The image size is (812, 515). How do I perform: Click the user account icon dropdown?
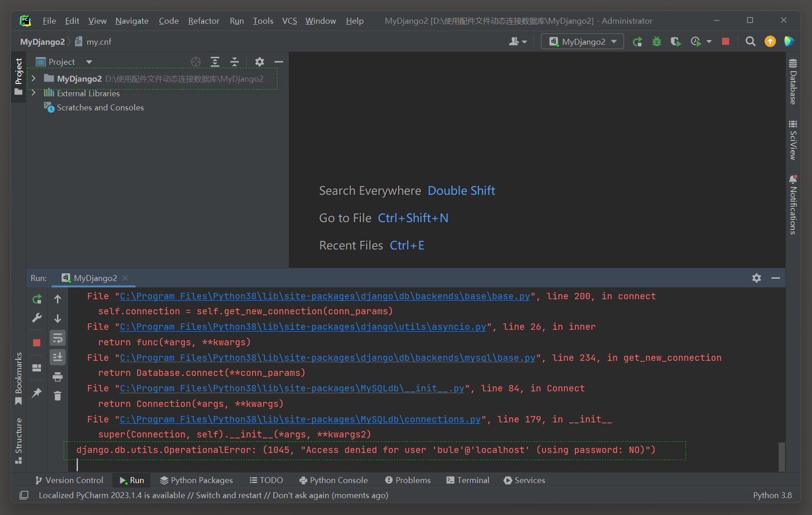[518, 42]
